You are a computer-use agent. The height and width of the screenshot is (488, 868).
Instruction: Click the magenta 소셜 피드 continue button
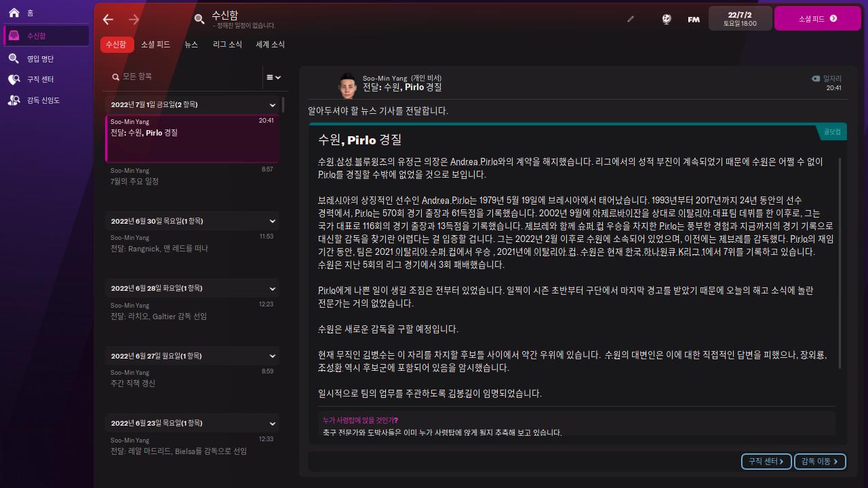tap(817, 19)
